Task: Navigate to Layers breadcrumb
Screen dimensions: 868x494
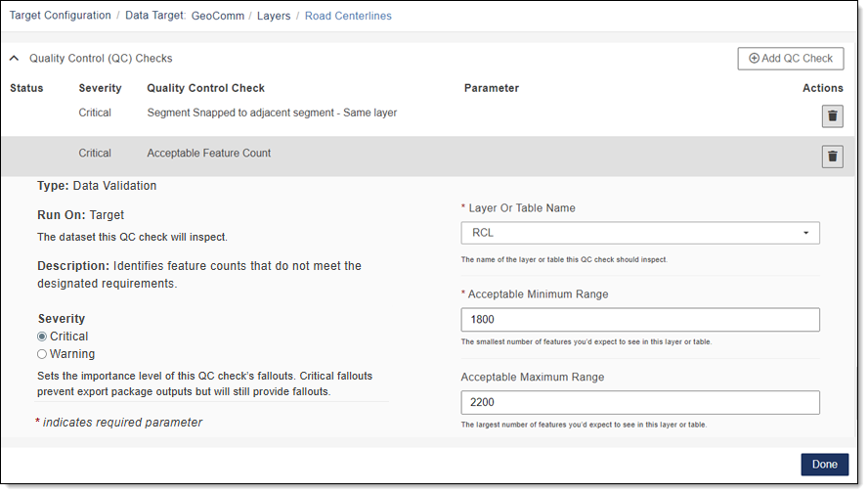Action: 274,16
